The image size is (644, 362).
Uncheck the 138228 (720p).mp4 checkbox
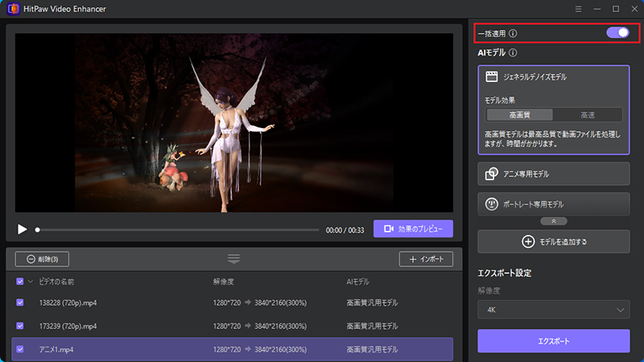pyautogui.click(x=20, y=303)
